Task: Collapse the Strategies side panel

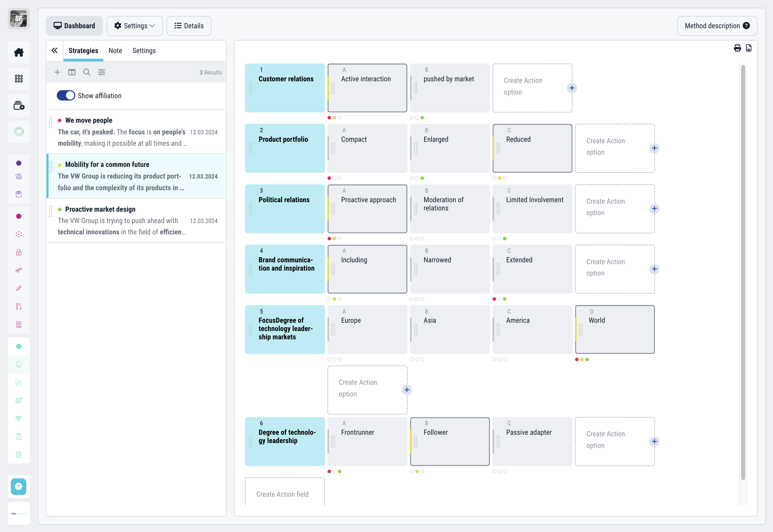Action: coord(55,50)
